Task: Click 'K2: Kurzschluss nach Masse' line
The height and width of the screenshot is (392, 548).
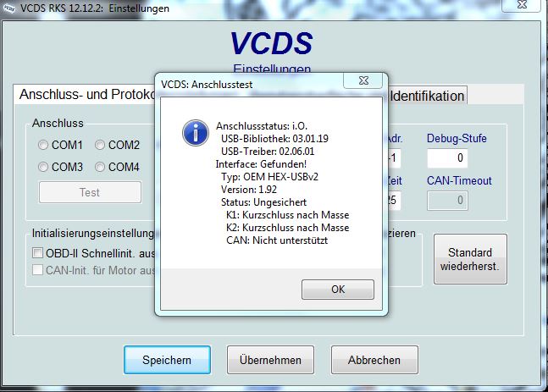Action: 288,228
